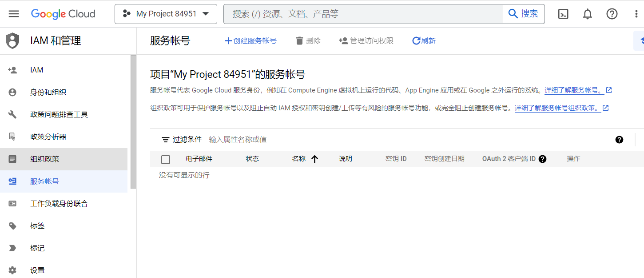The width and height of the screenshot is (644, 278).
Task: Click the gear icon for 设置
Action: [12, 270]
